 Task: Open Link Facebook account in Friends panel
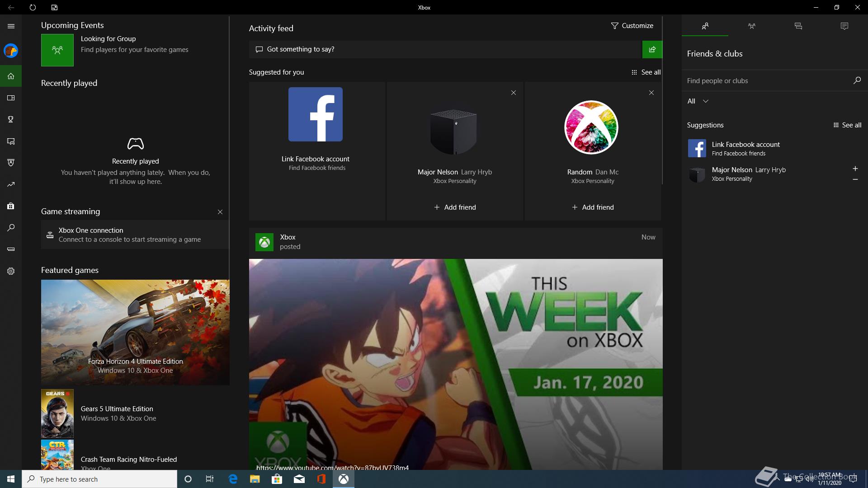(x=745, y=148)
